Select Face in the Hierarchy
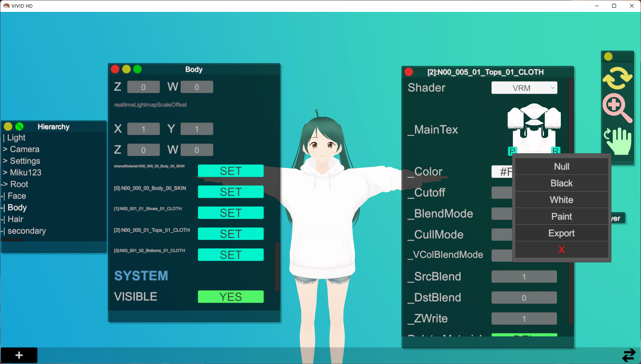Image resolution: width=641 pixels, height=364 pixels. tap(17, 196)
